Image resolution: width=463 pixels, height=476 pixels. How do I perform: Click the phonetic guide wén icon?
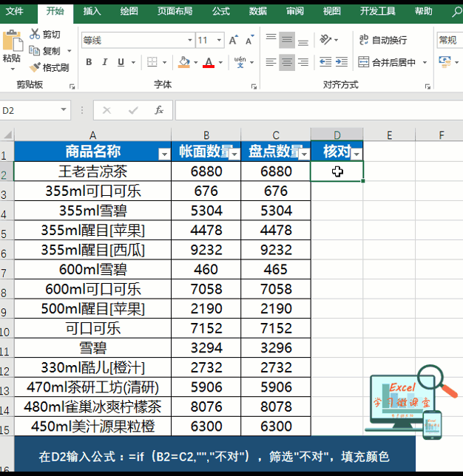240,62
